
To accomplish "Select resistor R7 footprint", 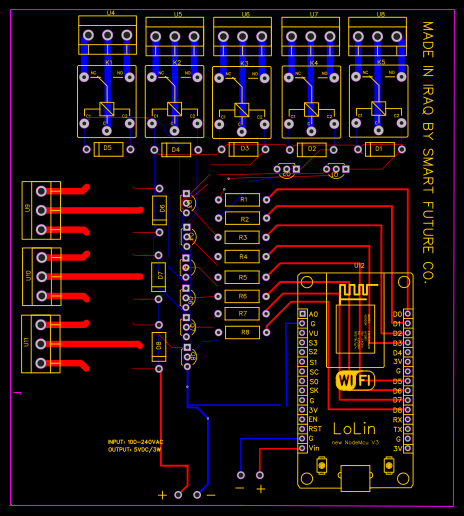I will 242,314.
